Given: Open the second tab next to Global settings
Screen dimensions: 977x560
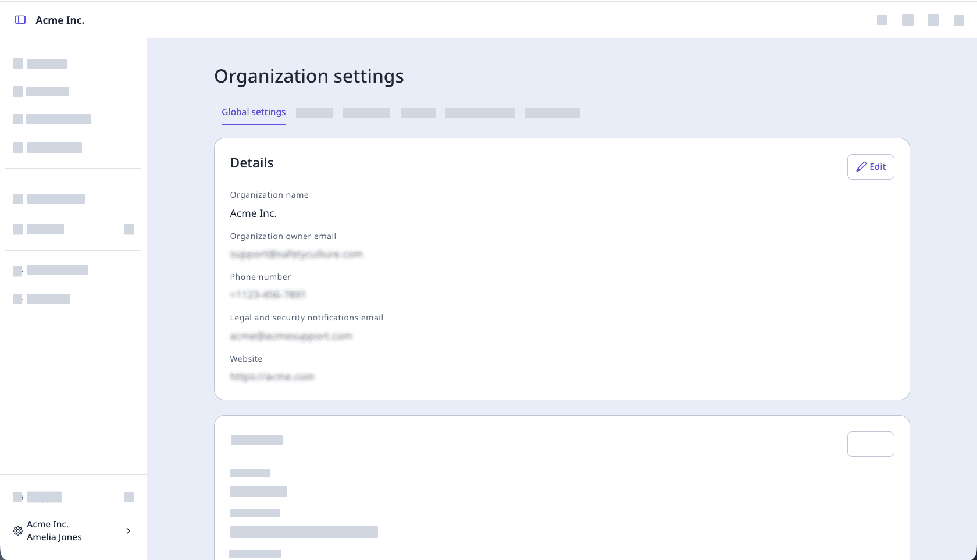Looking at the screenshot, I should click(314, 112).
